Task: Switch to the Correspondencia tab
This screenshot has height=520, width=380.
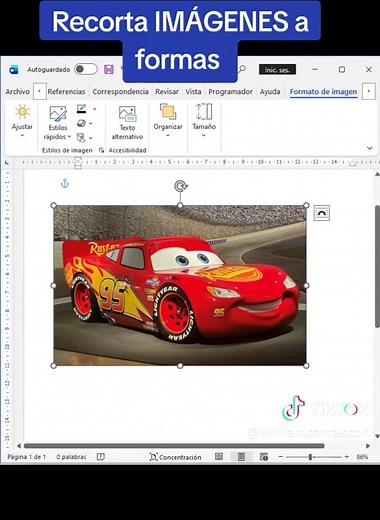Action: click(120, 91)
